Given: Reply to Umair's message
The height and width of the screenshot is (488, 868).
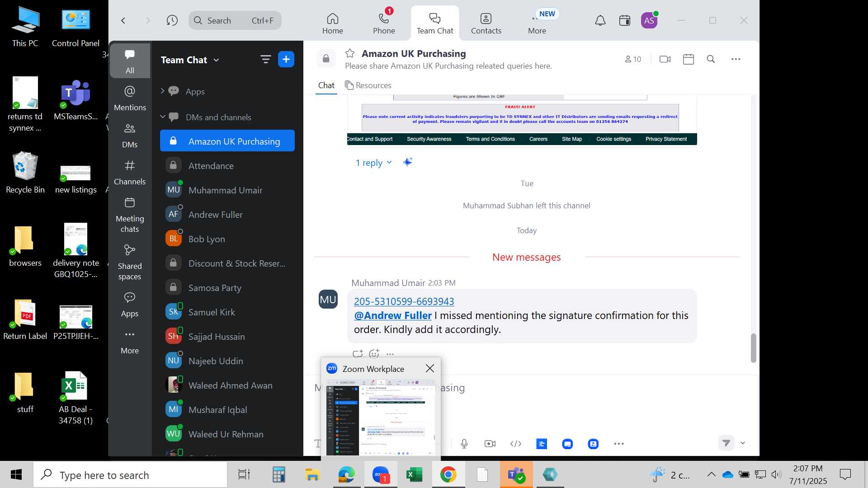Looking at the screenshot, I should coord(358,354).
